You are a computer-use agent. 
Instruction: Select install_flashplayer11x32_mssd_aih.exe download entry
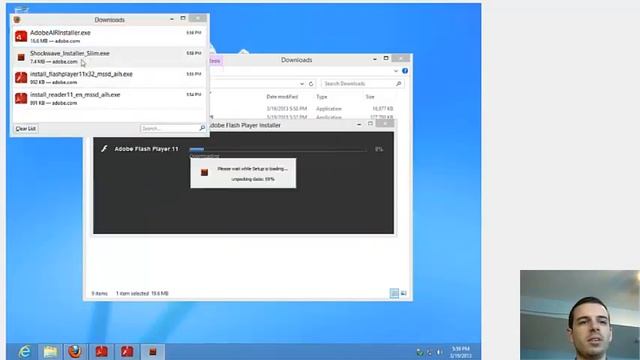[109, 78]
